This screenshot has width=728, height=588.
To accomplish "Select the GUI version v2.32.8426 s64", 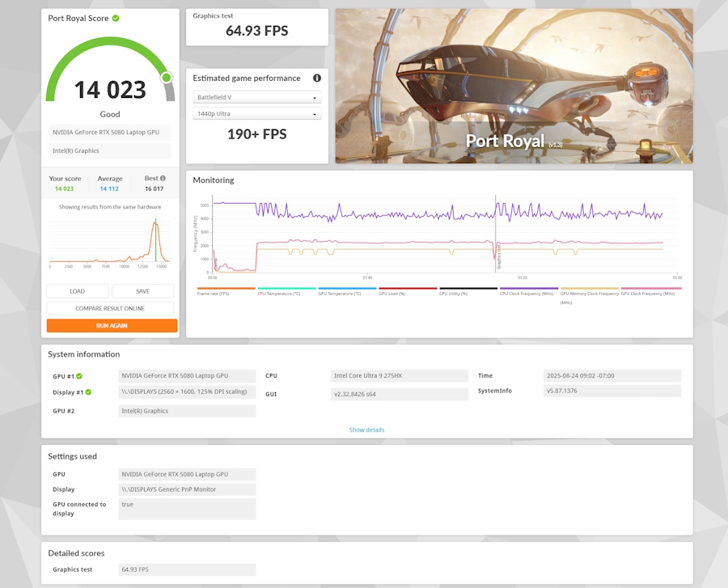I will (400, 394).
